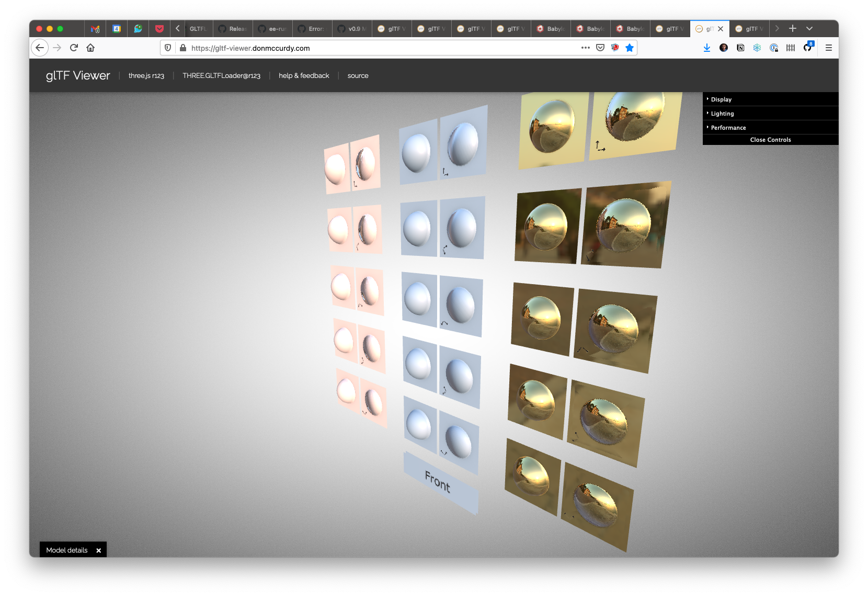868x596 pixels.
Task: Click the Front label in 3D scene
Action: [x=438, y=481]
